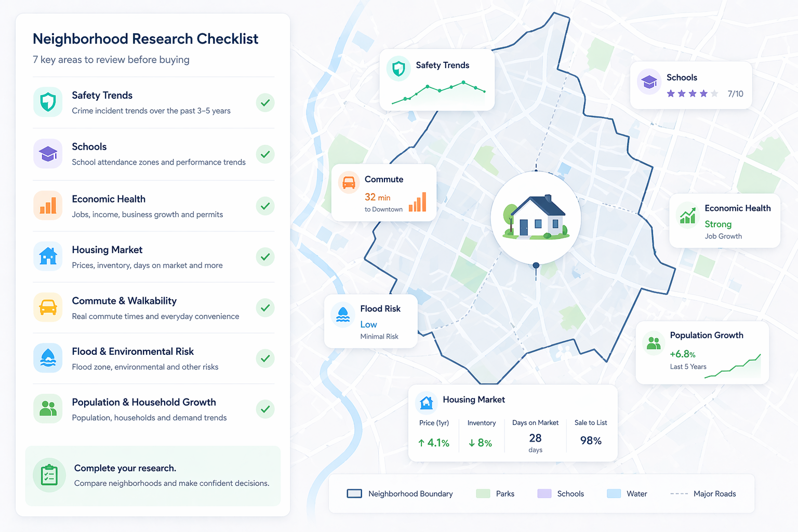This screenshot has height=532, width=798.
Task: Click the Safety Trends shield icon in checklist
Action: [48, 102]
